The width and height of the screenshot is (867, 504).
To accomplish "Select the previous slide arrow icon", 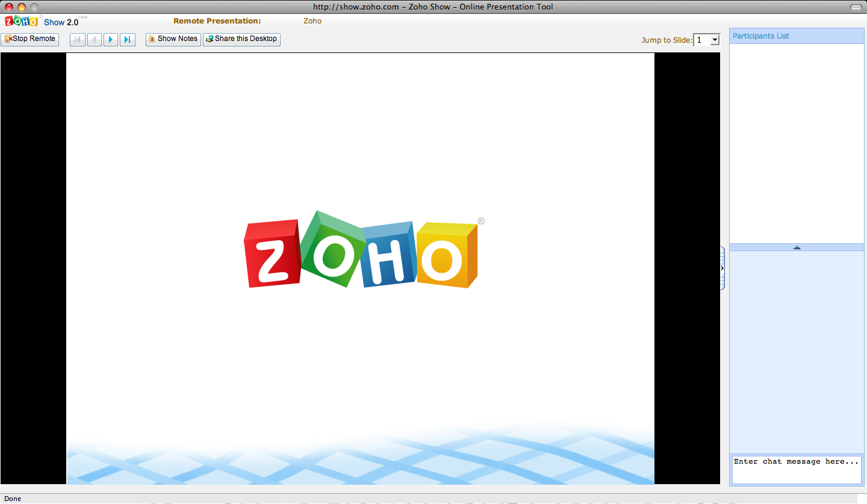I will 94,39.
